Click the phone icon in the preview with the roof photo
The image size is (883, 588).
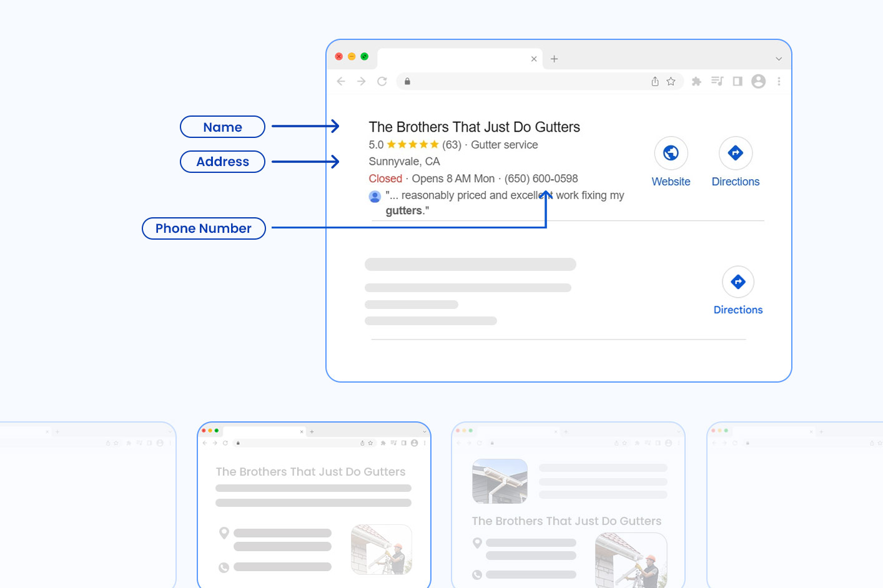point(477,575)
